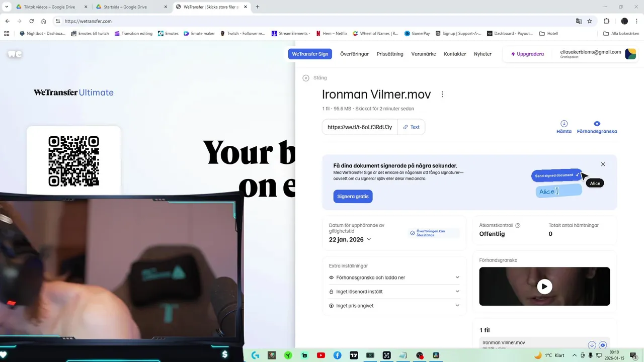Open the Varumärke menu item

tap(424, 54)
